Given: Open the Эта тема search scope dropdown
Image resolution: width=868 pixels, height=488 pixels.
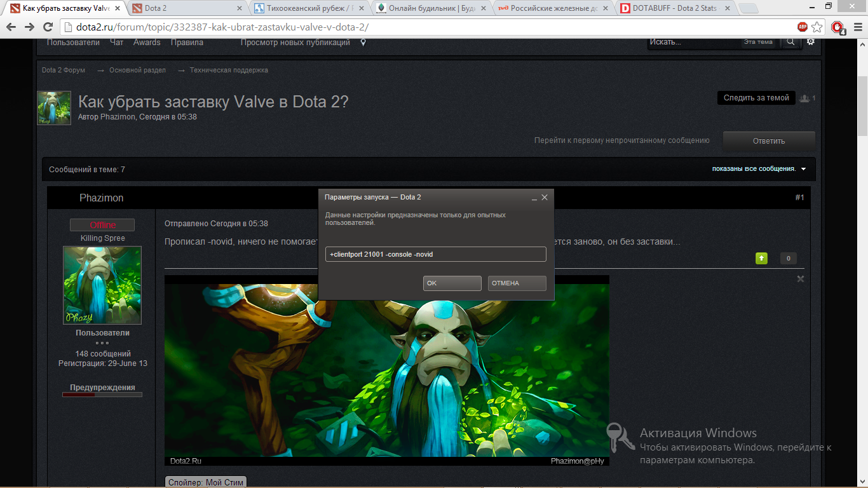Looking at the screenshot, I should point(758,42).
